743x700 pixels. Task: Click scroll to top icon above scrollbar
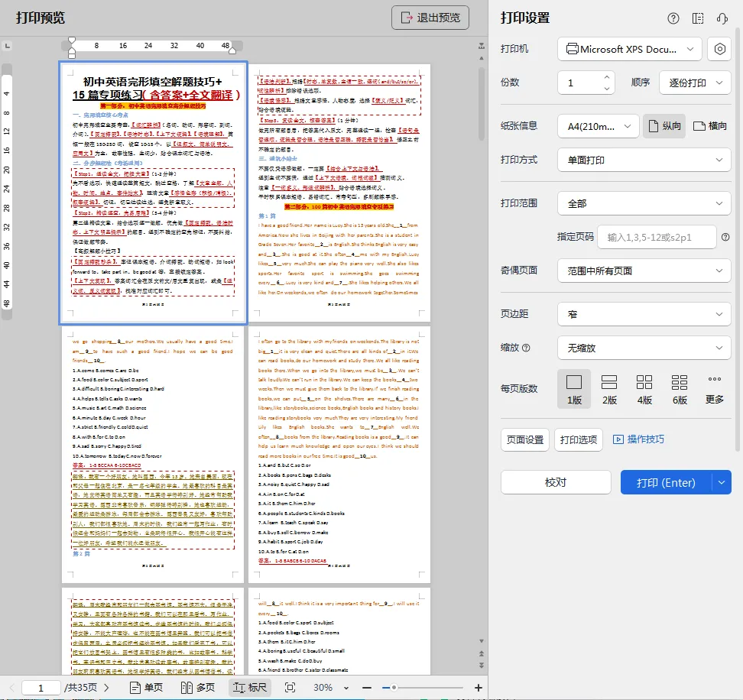click(x=482, y=46)
